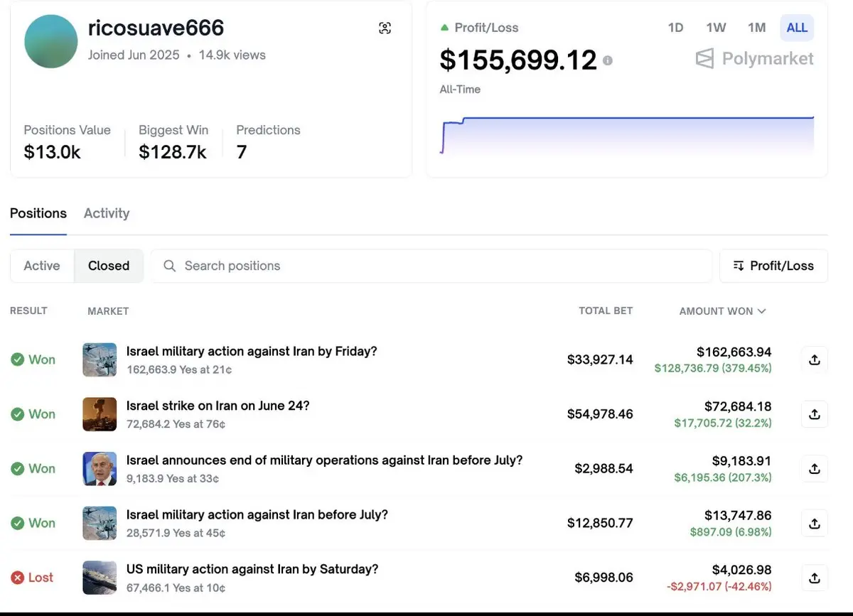Viewport: 853px width, 616px height.
Task: Switch to Closed positions filter
Action: pyautogui.click(x=109, y=266)
